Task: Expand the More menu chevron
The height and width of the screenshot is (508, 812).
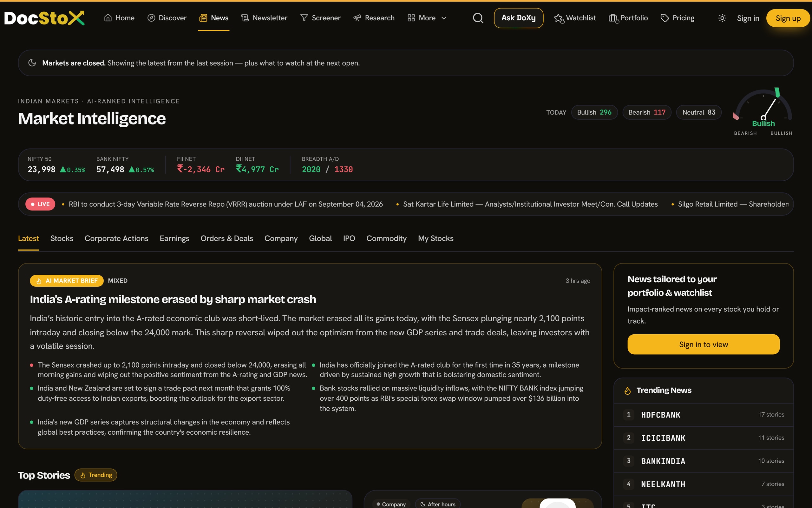Action: click(443, 18)
